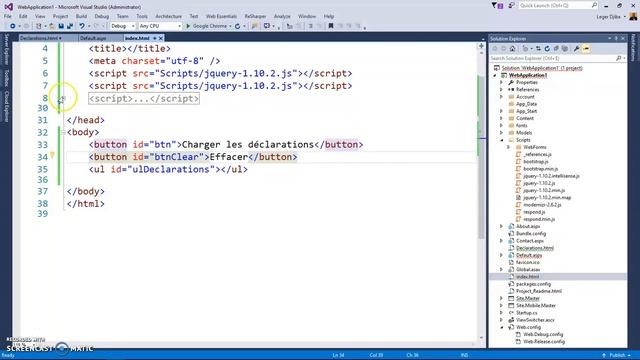The image size is (640, 360).
Task: Open the Google Chrome browser dropdown arrow
Action: pos(230,27)
